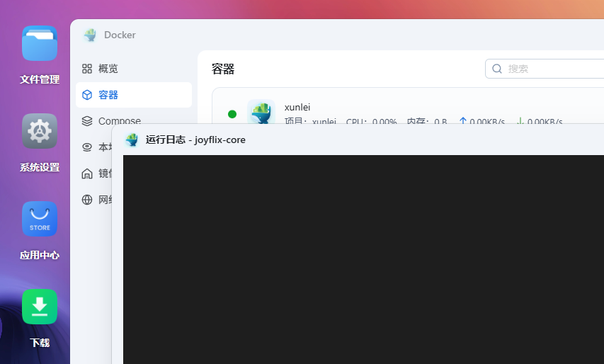Select the xunlei container name
604x364 pixels.
coord(297,107)
